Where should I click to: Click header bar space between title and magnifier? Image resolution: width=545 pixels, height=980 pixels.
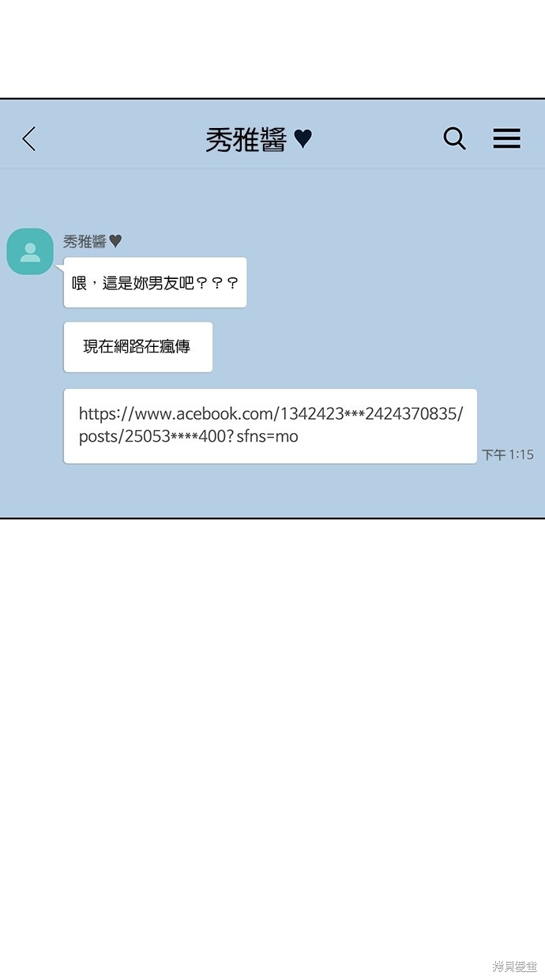[x=377, y=139]
